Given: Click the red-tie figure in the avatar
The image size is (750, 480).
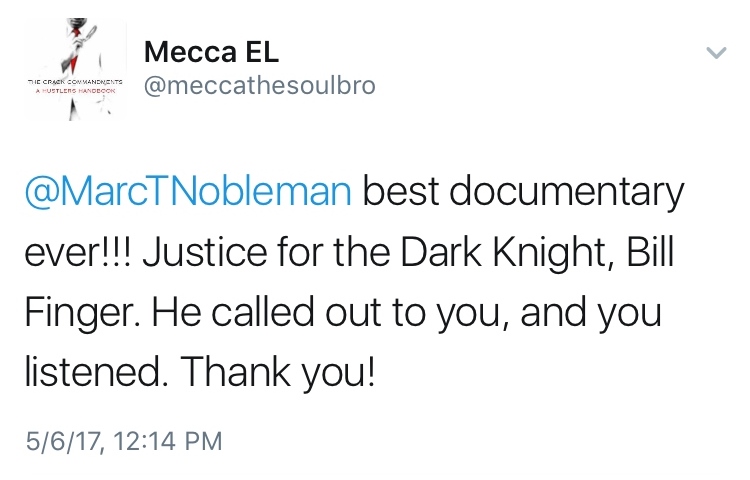Looking at the screenshot, I should (x=72, y=45).
